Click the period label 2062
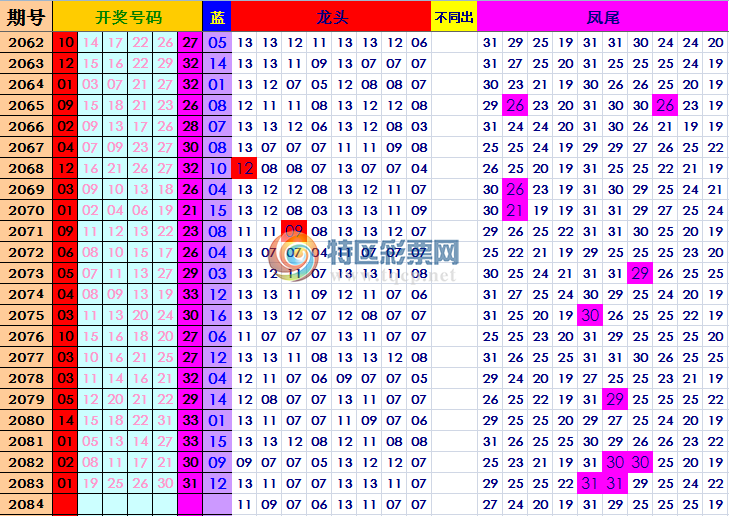 click(26, 42)
